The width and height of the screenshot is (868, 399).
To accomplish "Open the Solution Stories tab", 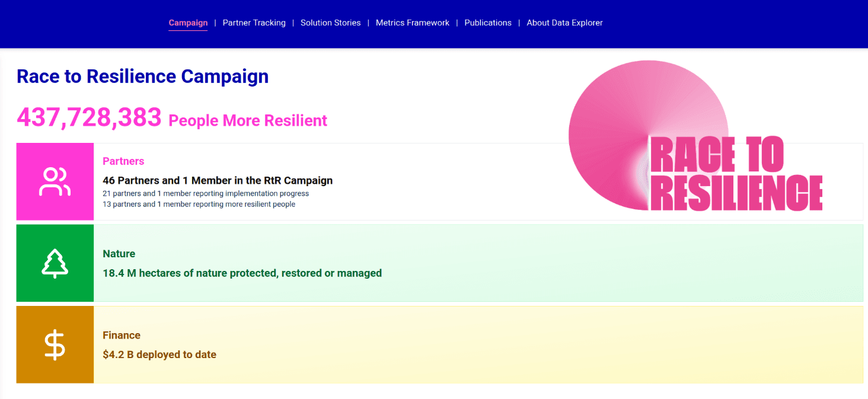I will pyautogui.click(x=330, y=23).
